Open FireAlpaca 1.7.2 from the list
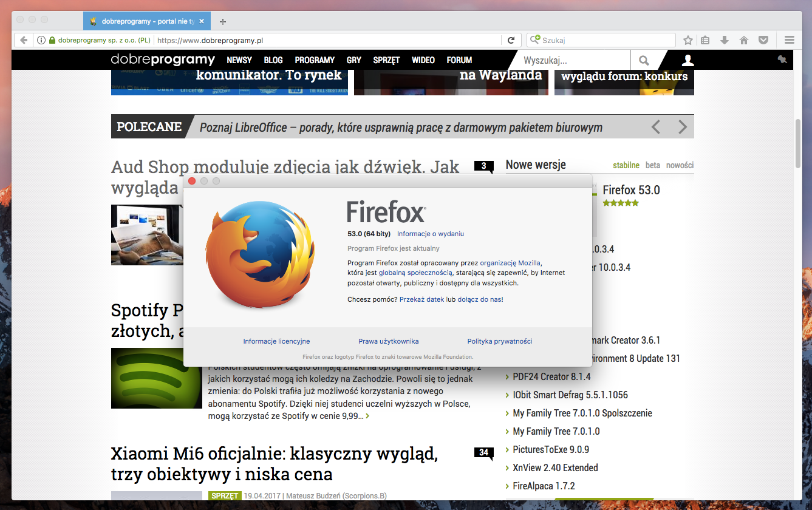 click(544, 486)
